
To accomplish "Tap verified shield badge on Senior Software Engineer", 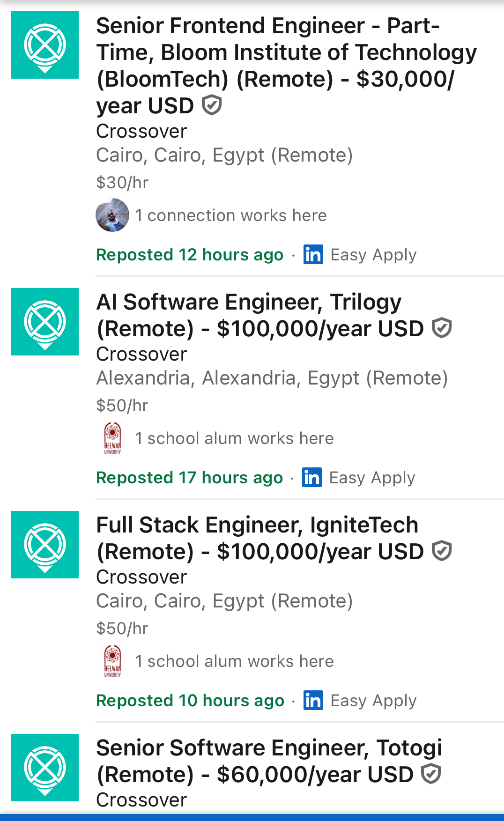I will coord(431,774).
